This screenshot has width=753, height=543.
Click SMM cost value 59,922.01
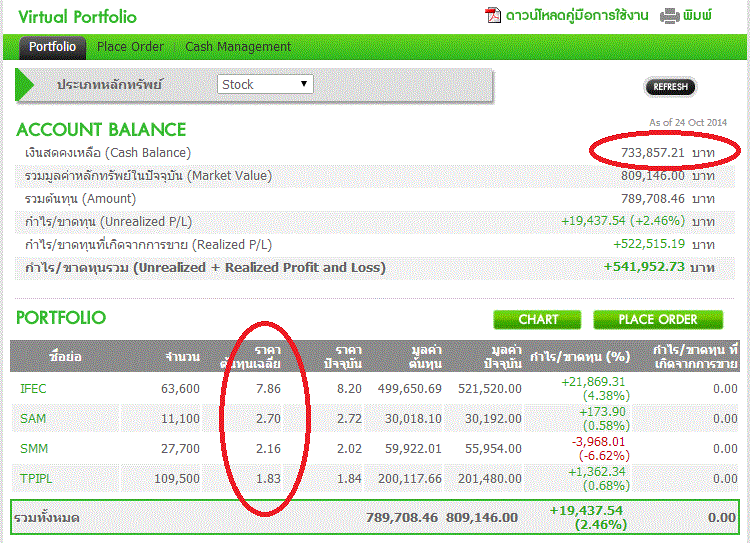pyautogui.click(x=413, y=449)
